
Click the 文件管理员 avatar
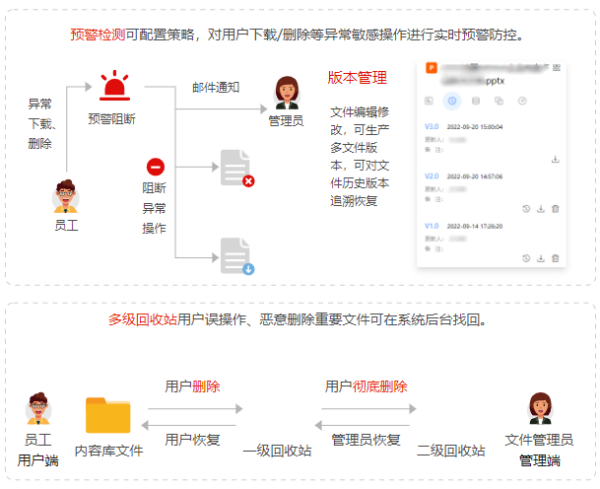[538, 409]
